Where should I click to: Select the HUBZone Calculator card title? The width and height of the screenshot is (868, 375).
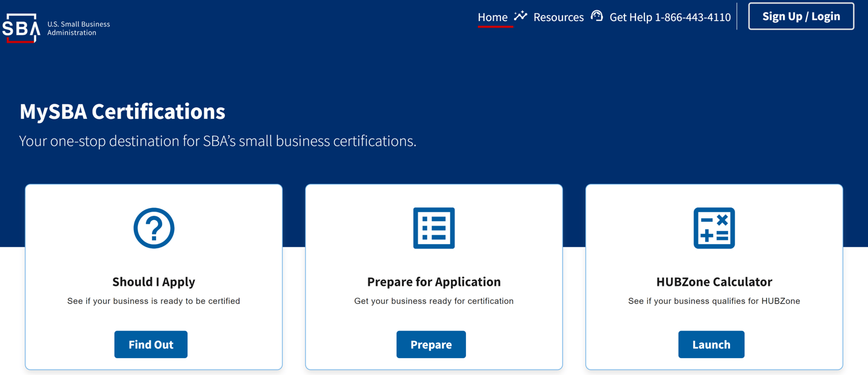click(x=714, y=282)
